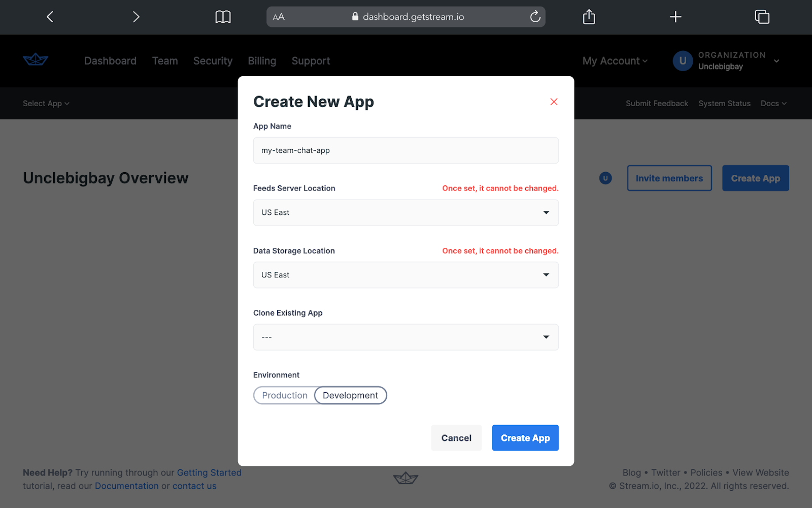Open the Getting Started tutorial link

pyautogui.click(x=209, y=472)
